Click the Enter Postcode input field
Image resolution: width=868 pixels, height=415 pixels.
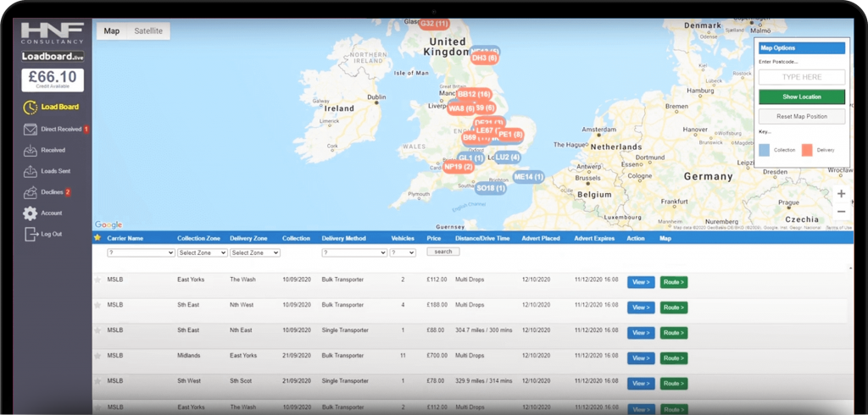[x=801, y=77]
